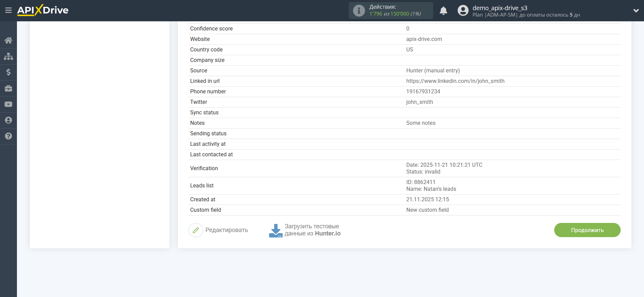Click the Редактировать link
The image size is (644, 297).
point(227,230)
